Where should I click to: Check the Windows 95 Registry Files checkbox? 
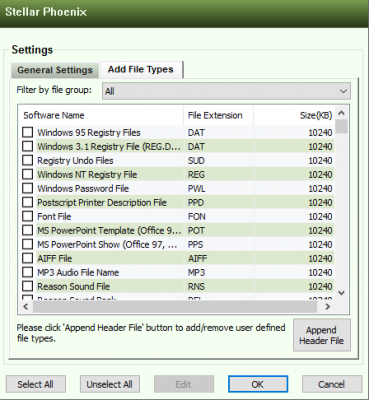pos(28,132)
